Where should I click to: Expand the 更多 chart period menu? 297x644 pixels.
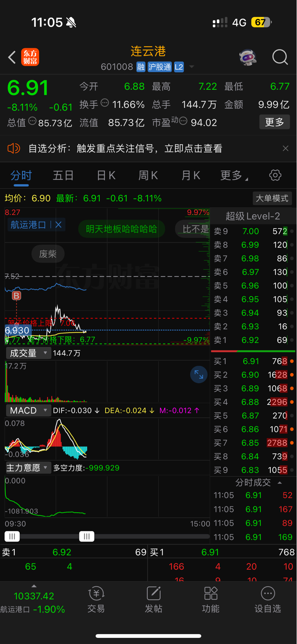[234, 176]
